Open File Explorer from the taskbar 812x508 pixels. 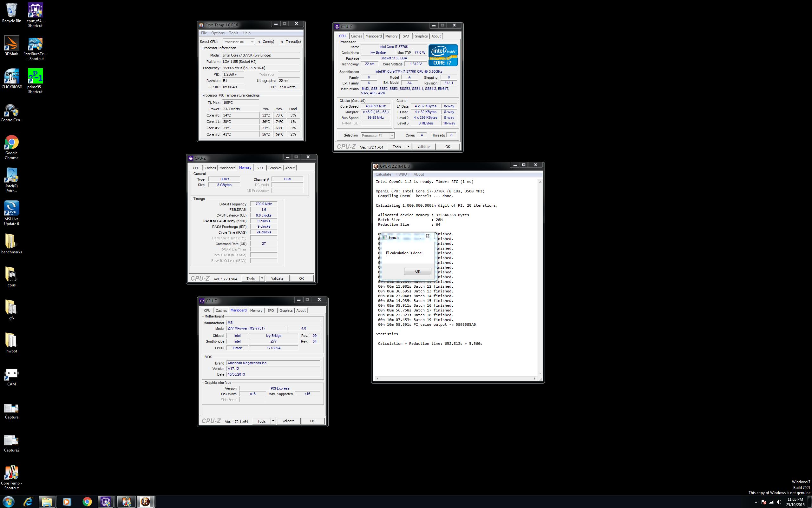[x=47, y=502]
